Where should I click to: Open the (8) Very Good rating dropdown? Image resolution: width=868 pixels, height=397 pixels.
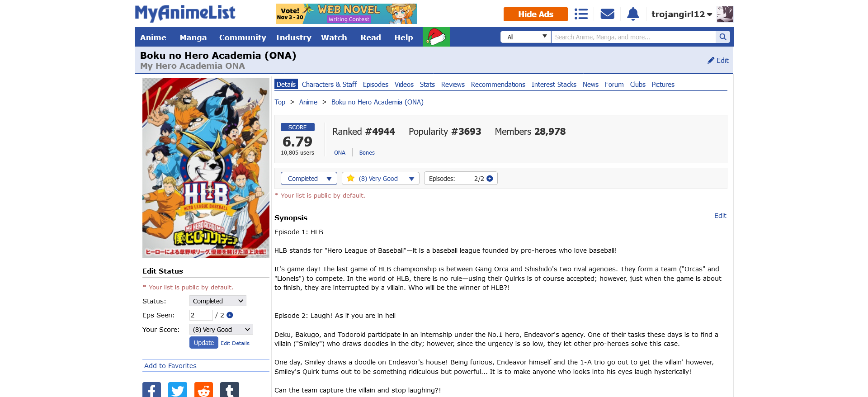tap(381, 179)
